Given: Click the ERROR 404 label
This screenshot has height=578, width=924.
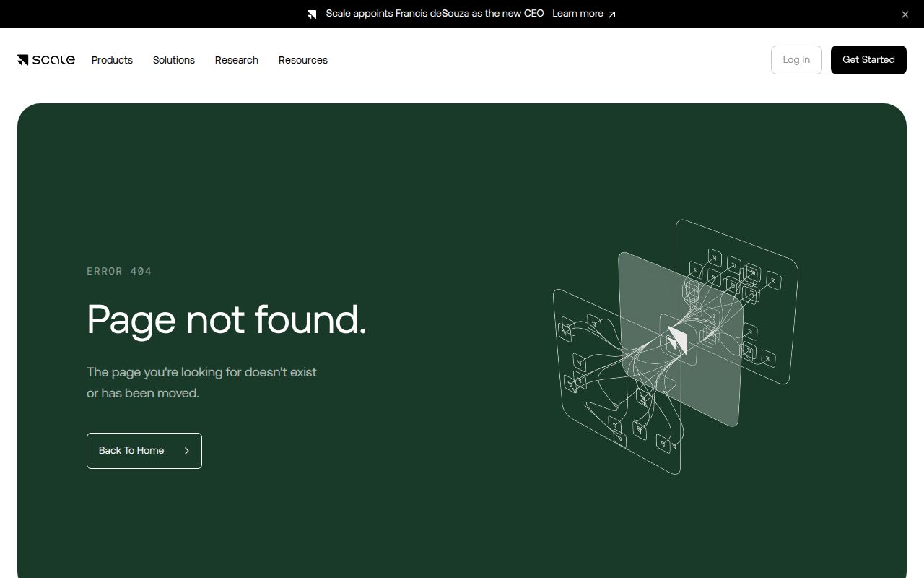Looking at the screenshot, I should tap(119, 271).
